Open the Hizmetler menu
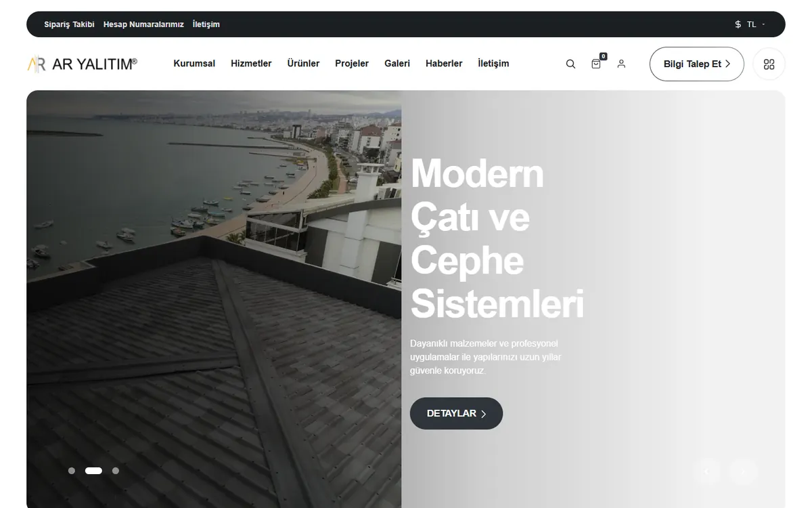Screen dimensions: 812x508 251,64
